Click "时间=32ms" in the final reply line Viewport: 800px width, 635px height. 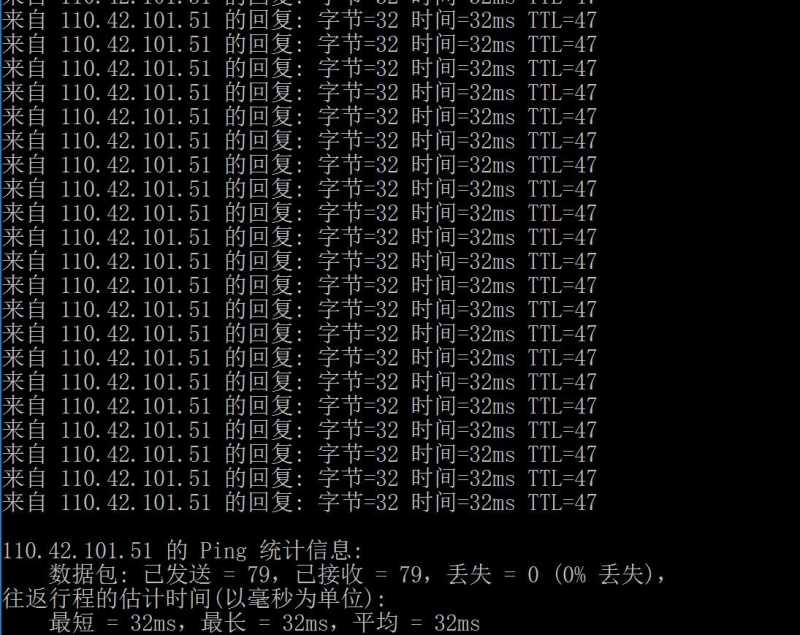(x=463, y=502)
